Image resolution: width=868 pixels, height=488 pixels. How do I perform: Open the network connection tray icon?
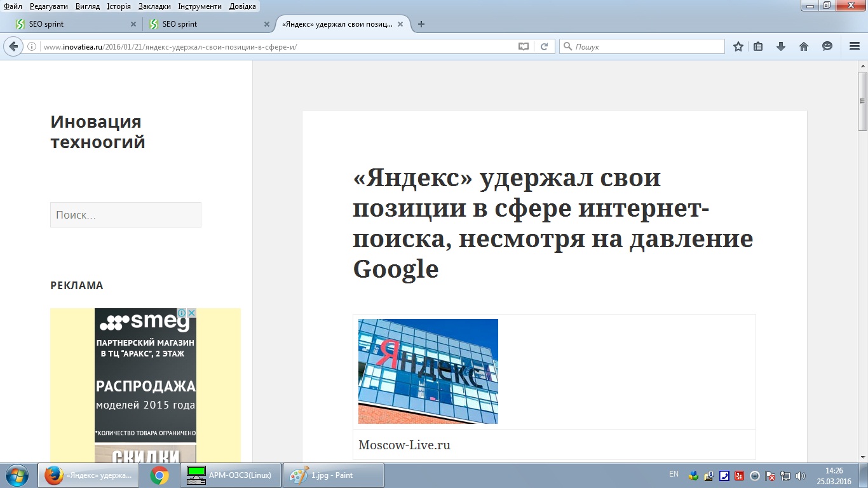click(x=785, y=475)
